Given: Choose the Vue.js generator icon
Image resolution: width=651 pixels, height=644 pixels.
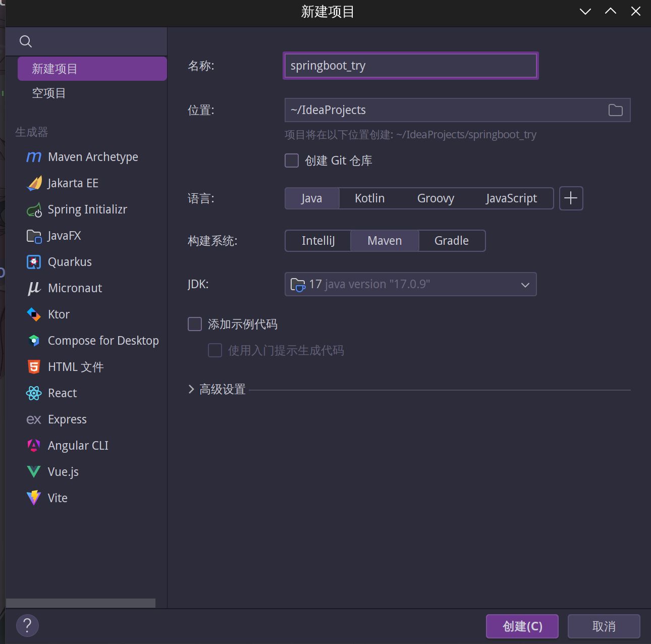Looking at the screenshot, I should [34, 472].
